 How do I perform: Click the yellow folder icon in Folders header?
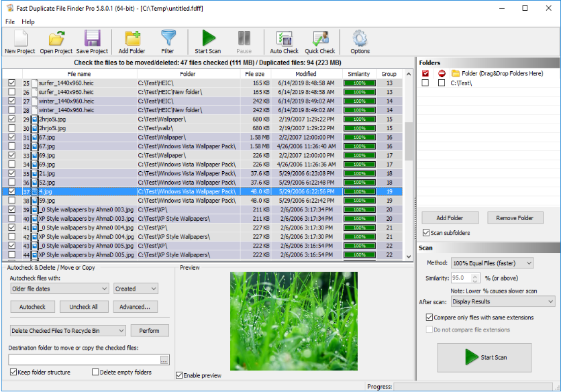click(x=456, y=73)
